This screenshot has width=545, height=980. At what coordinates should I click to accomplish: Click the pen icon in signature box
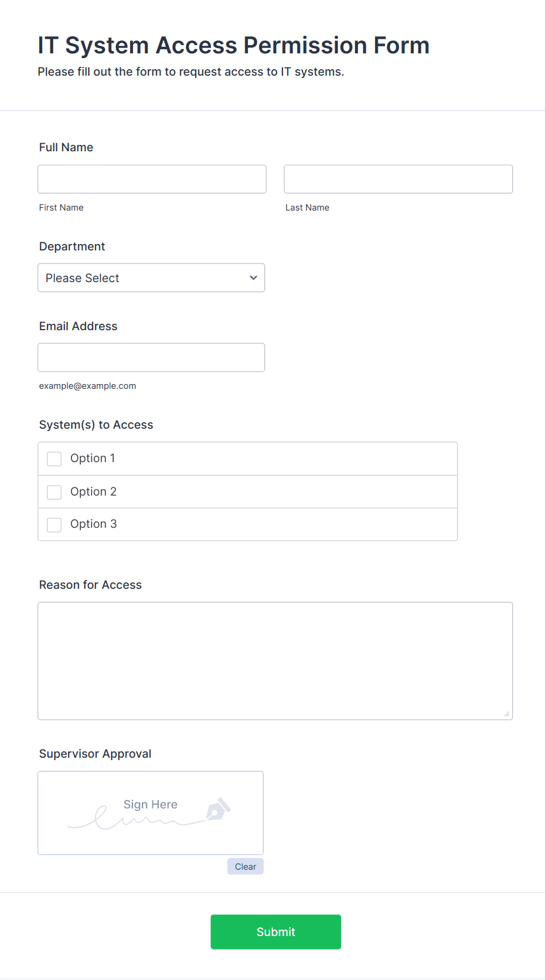coord(218,809)
